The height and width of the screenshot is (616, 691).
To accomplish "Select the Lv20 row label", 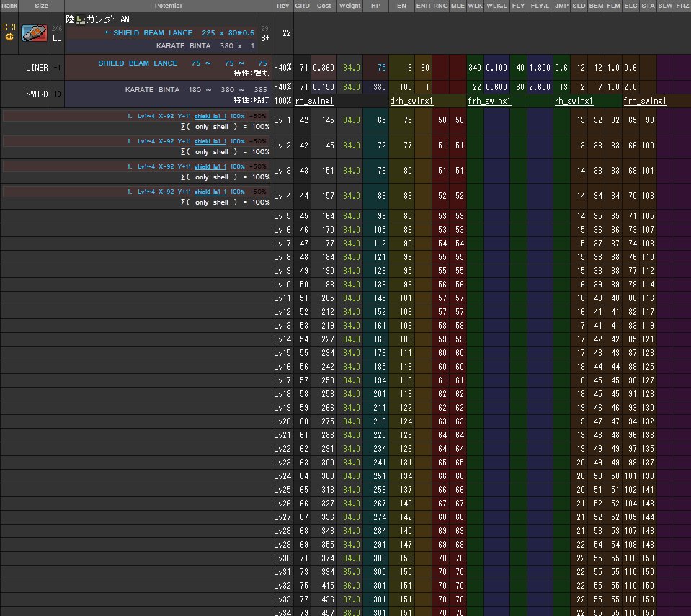I will pyautogui.click(x=282, y=421).
